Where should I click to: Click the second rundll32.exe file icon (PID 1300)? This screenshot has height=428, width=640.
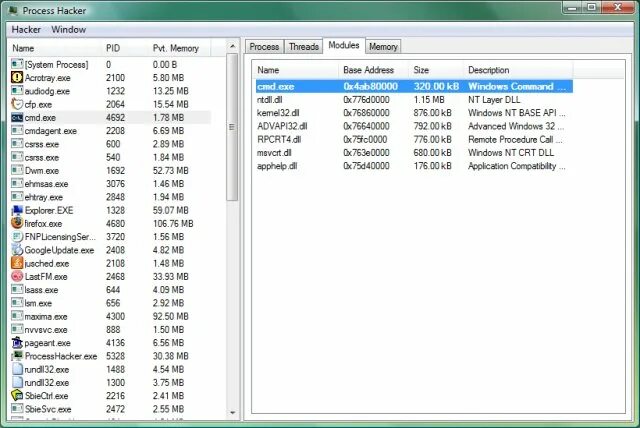pos(17,382)
